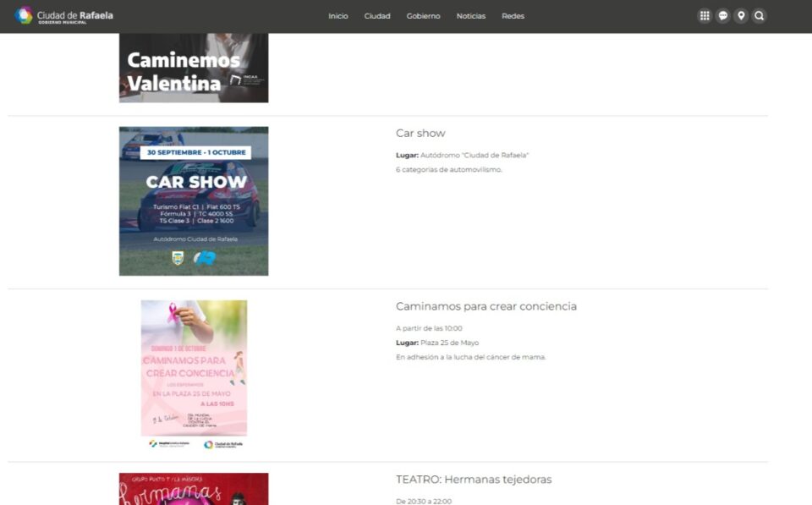Viewport: 812px width, 505px height.
Task: Click the search magnifier icon
Action: (760, 16)
